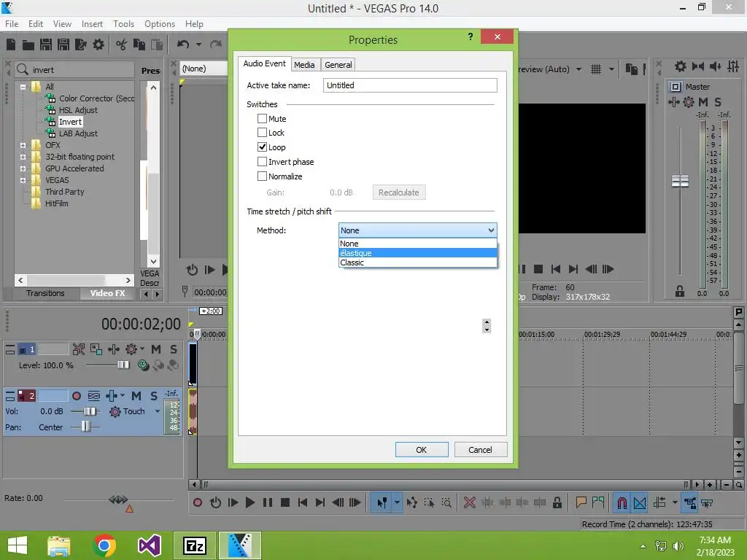This screenshot has width=747, height=560.
Task: Choose None in the Method list
Action: point(417,244)
